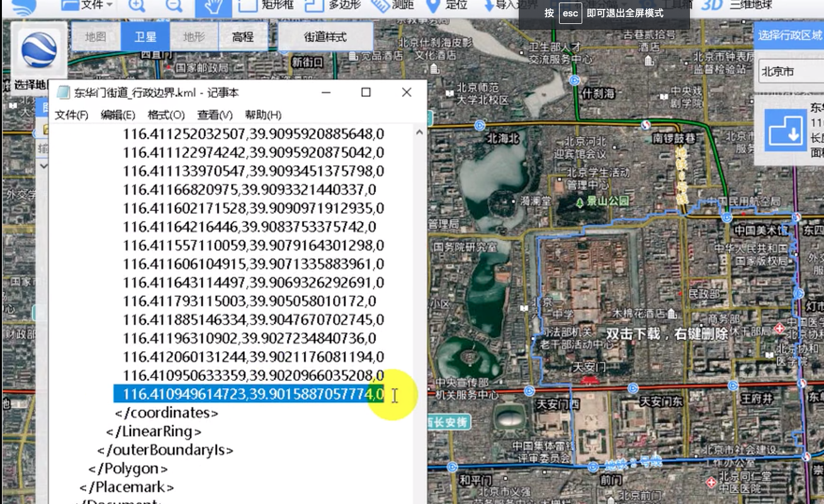Click the </Placemark> tag line
Image resolution: width=824 pixels, height=504 pixels.
pos(127,487)
